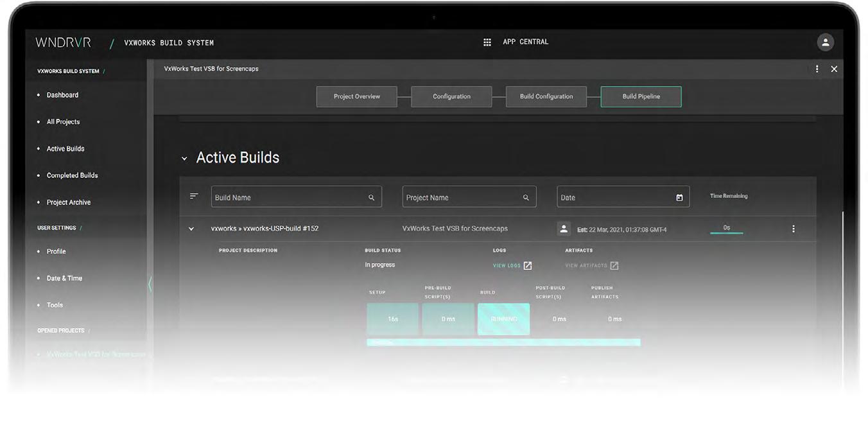Click the vxworks » vxworks-USP-build #152 name

pyautogui.click(x=265, y=229)
